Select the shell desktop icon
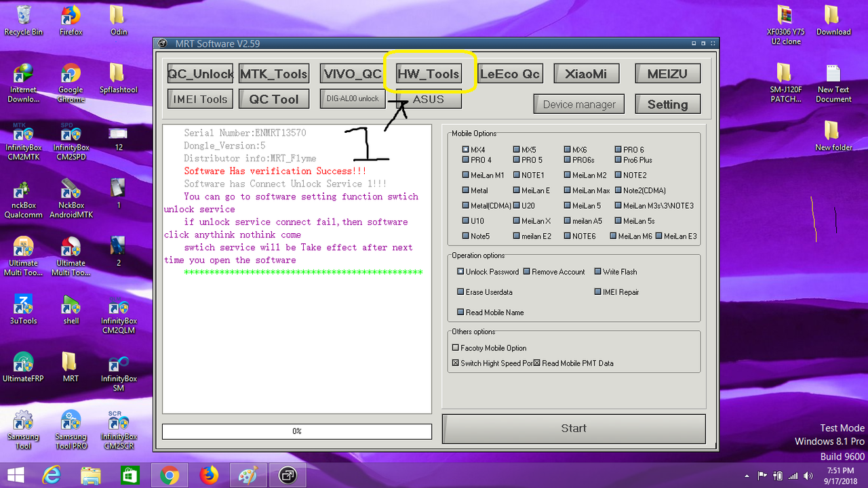Viewport: 868px width, 488px height. 71,310
